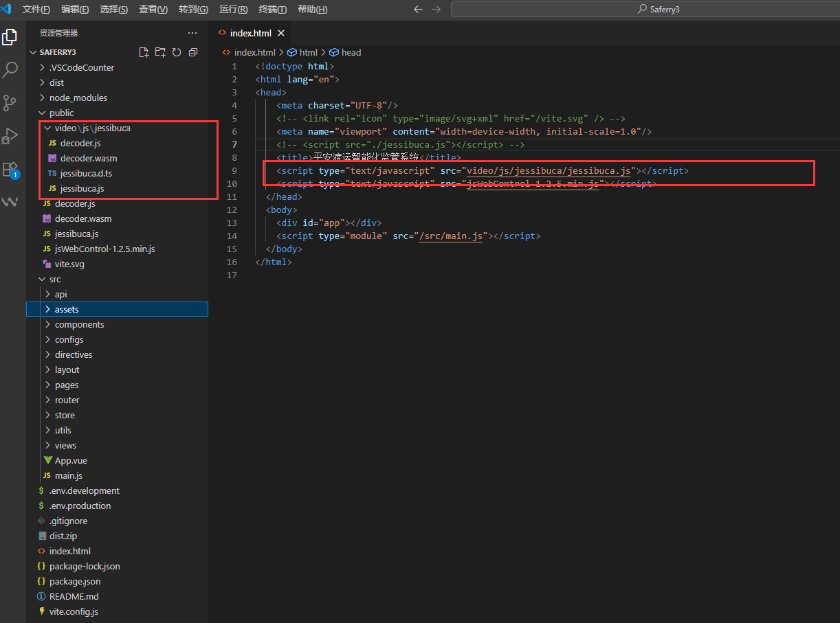Refresh the Explorer file tree
Image resolution: width=840 pixels, height=623 pixels.
[177, 52]
